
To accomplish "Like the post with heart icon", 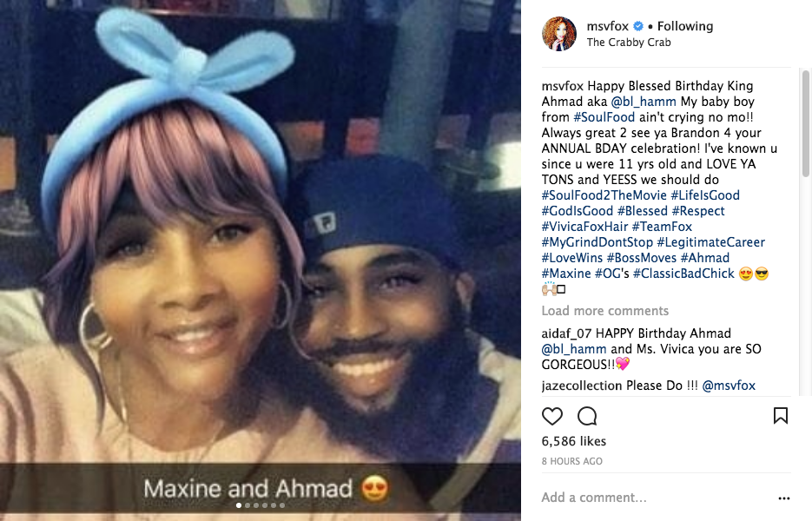I will (552, 416).
